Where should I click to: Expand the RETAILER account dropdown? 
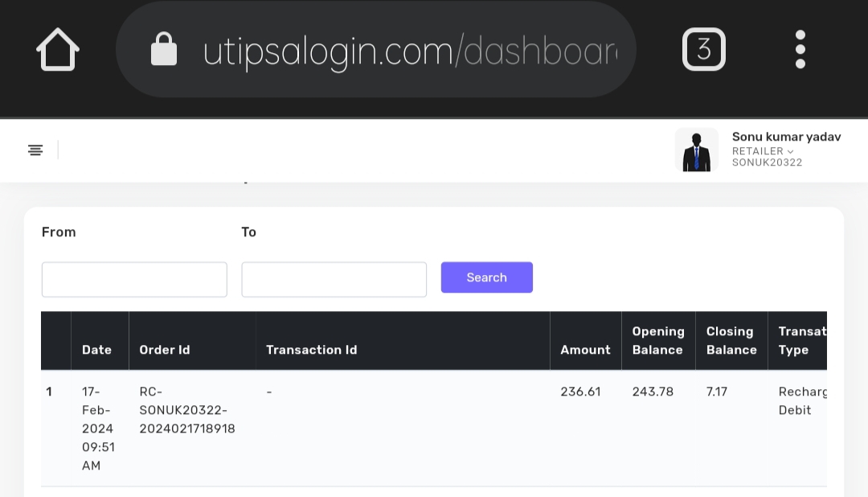pos(763,151)
